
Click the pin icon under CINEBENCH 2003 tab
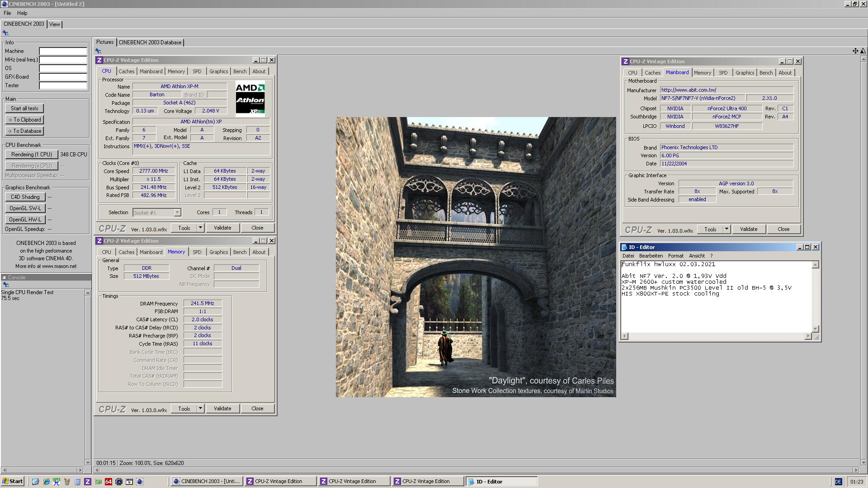click(5, 33)
